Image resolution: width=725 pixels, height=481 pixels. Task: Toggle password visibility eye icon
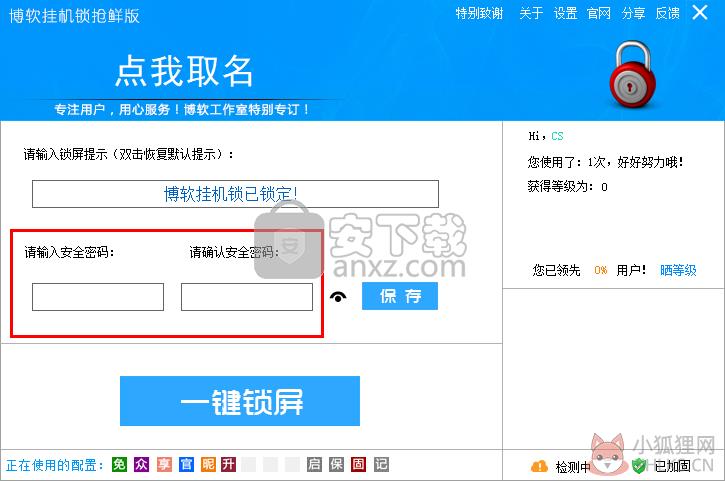(338, 296)
